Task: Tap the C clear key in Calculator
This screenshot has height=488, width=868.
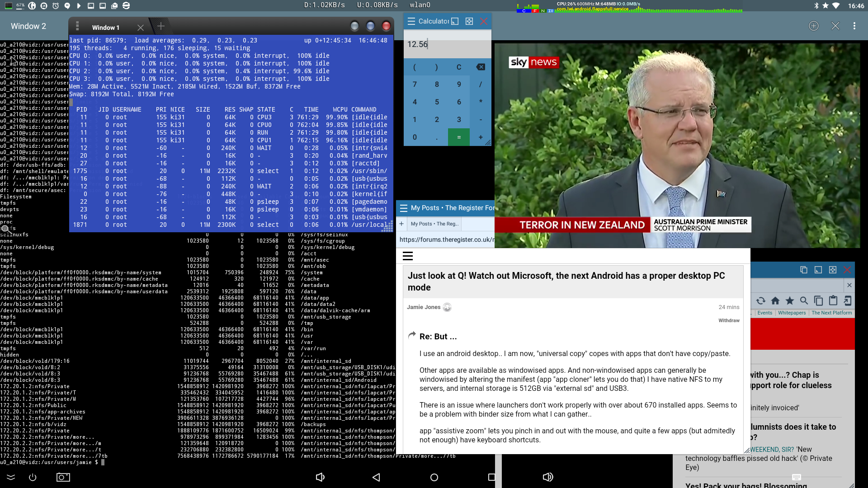Action: 458,67
